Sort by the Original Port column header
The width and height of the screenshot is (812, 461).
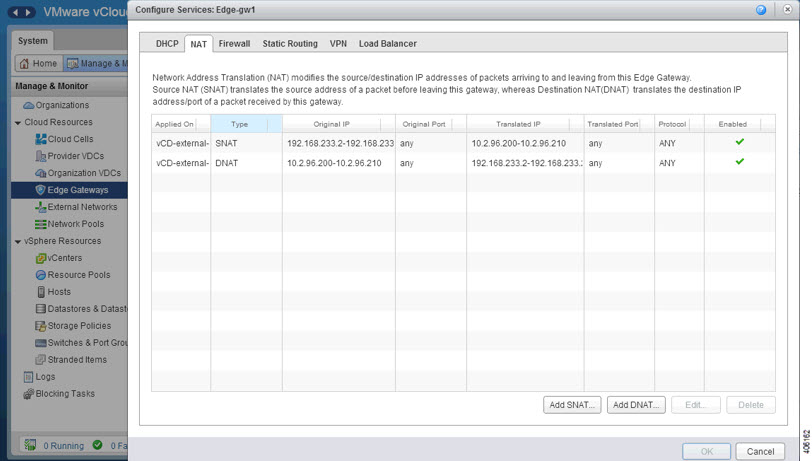[x=431, y=124]
